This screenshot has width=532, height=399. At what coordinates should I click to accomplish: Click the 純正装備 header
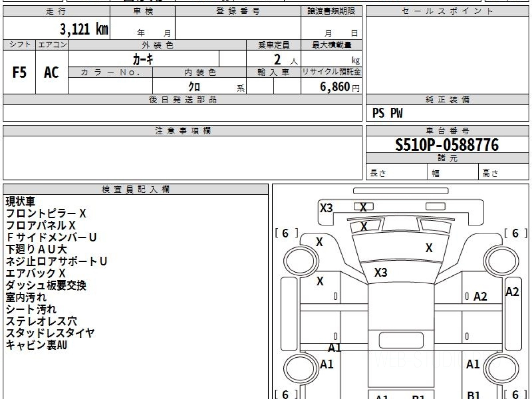coord(447,100)
